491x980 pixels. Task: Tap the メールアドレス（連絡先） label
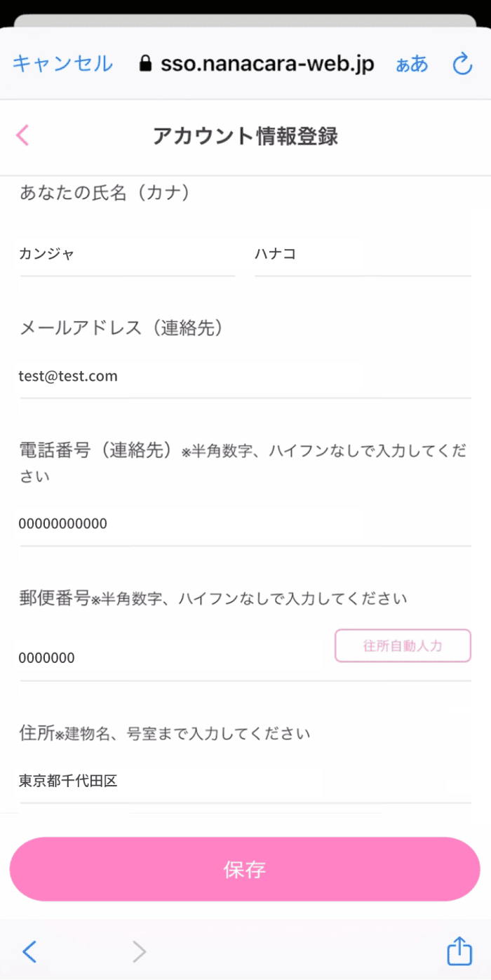122,328
